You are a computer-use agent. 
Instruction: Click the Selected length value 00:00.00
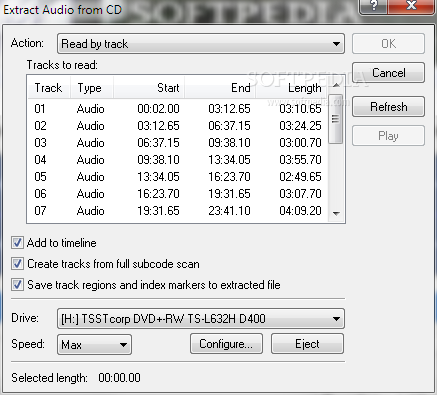119,378
